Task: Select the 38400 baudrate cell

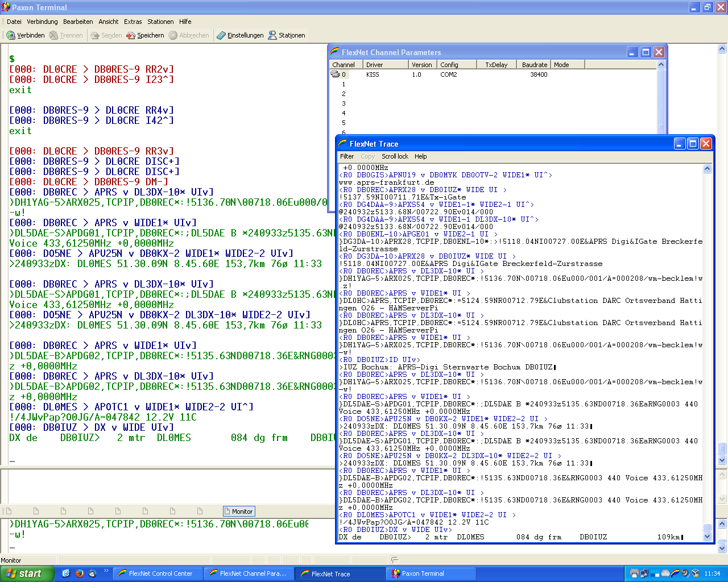Action: coord(539,74)
